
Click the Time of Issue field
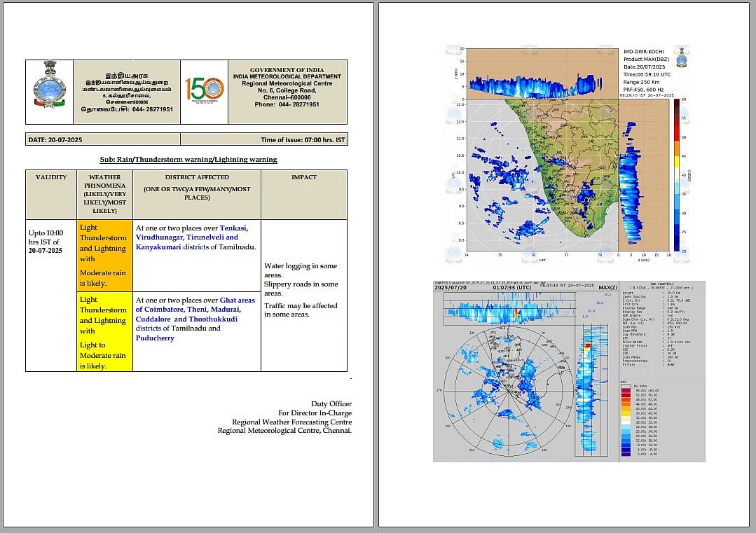(303, 140)
